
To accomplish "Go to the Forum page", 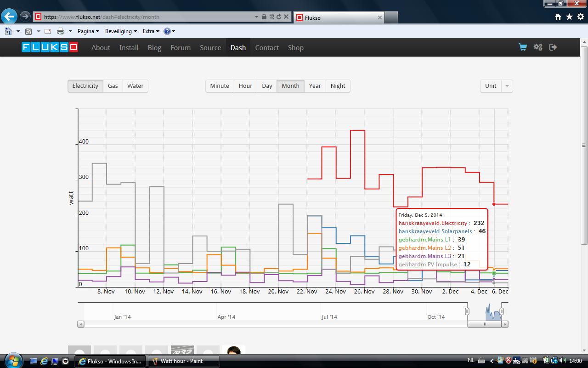I will (x=180, y=48).
